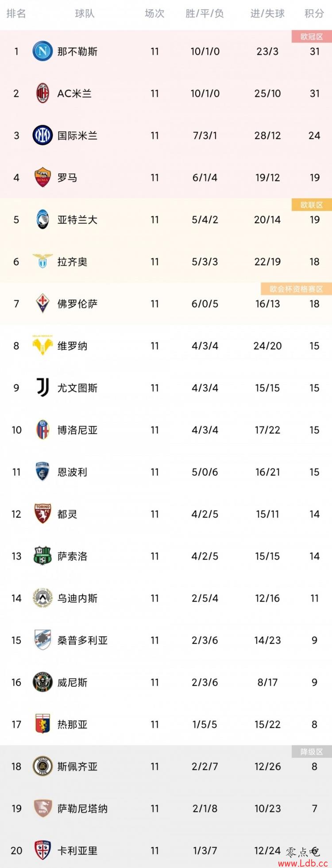The height and width of the screenshot is (868, 332).
Task: Click the 积分 points column header
Action: click(314, 14)
